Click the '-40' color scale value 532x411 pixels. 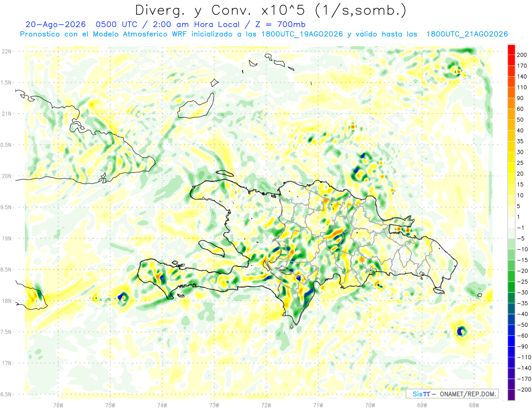click(523, 314)
